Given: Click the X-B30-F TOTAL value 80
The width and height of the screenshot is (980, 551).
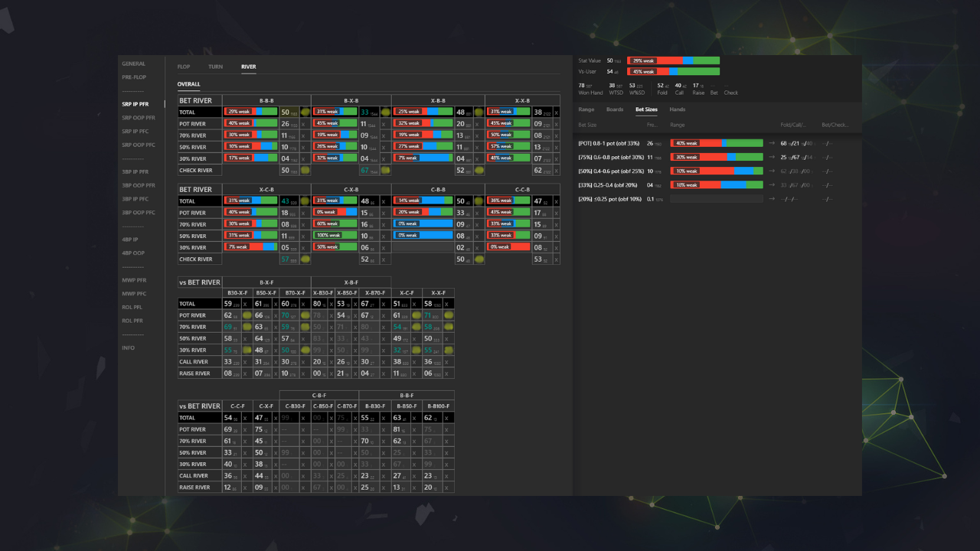Looking at the screenshot, I should pos(317,304).
